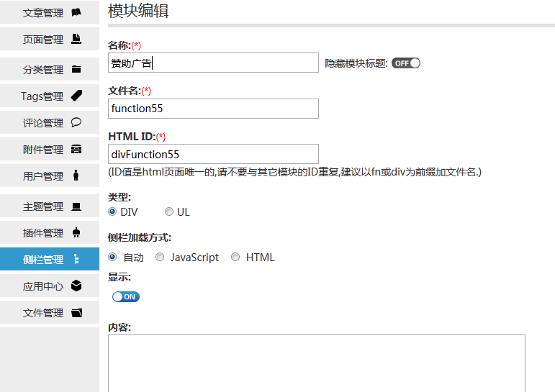Select HTML sidebar loading mode
The image size is (555, 392).
(x=235, y=257)
